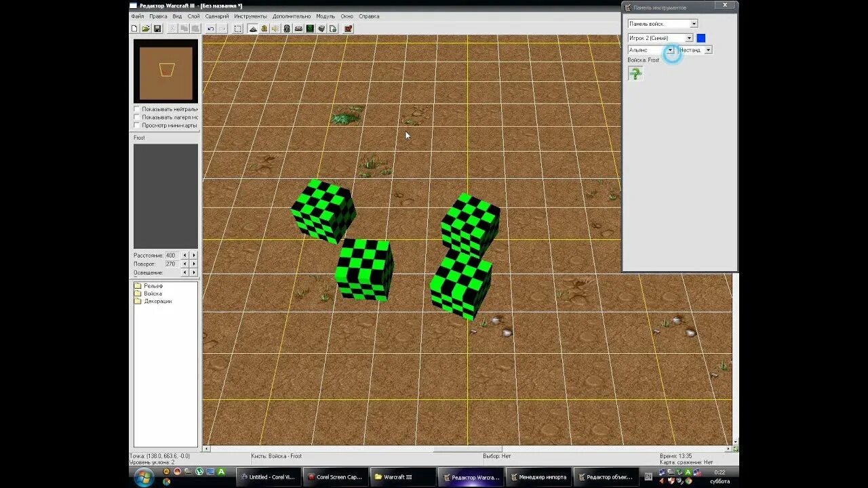
Task: Click the Поворот value field 270
Action: pyautogui.click(x=172, y=264)
